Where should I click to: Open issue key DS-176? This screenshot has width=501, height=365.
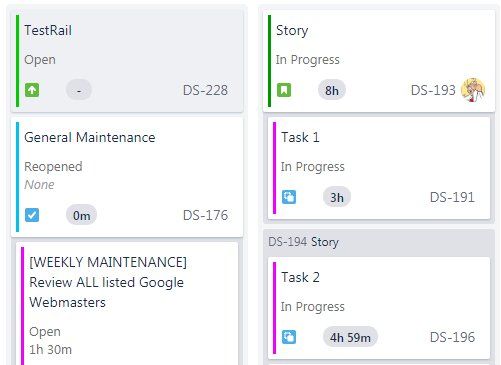(205, 215)
